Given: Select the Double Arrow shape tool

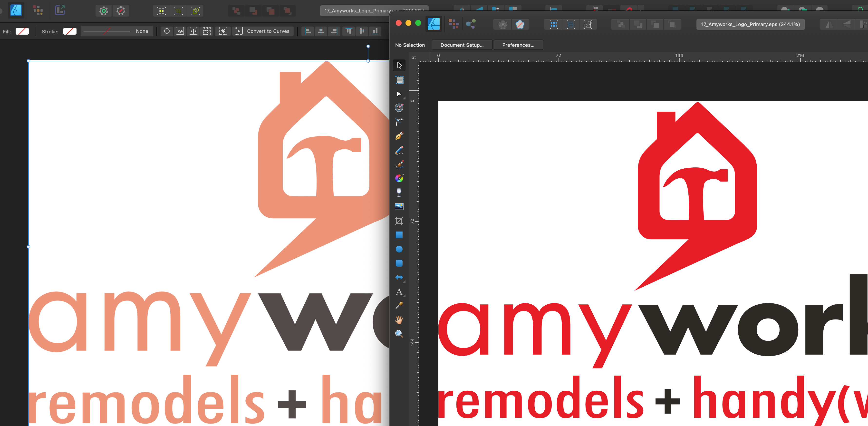Looking at the screenshot, I should [399, 277].
